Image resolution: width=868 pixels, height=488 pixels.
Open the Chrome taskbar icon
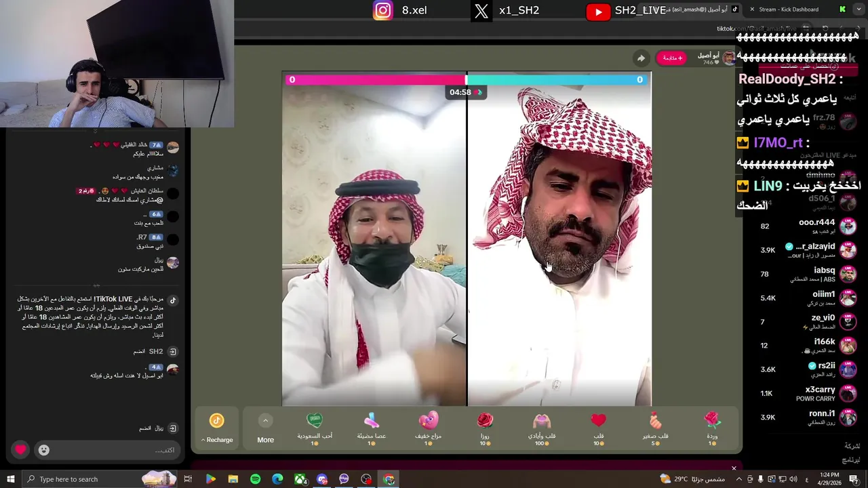[389, 479]
